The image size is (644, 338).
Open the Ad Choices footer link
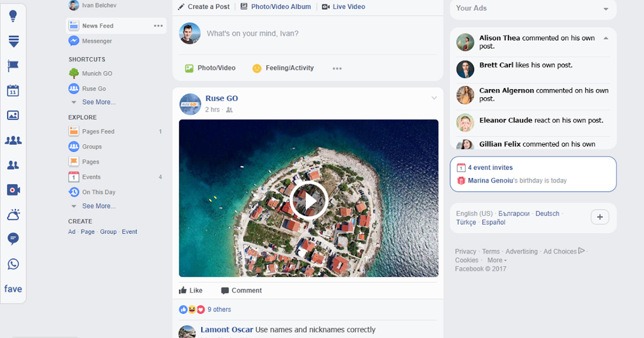tap(560, 252)
